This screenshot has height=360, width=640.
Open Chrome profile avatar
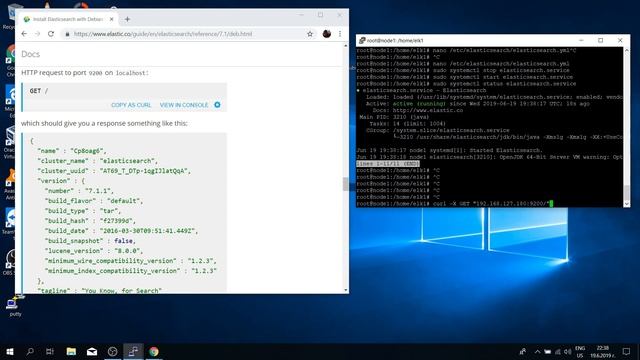[327, 34]
